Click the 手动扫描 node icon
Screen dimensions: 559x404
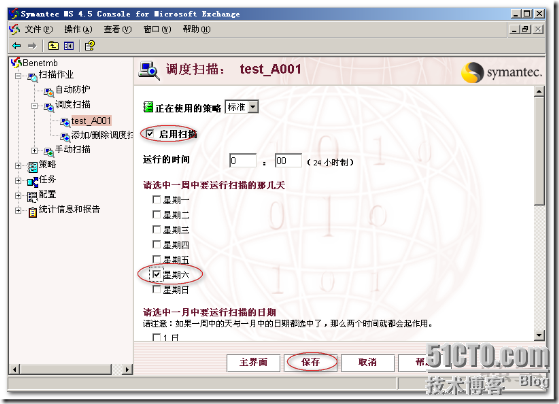pyautogui.click(x=49, y=151)
